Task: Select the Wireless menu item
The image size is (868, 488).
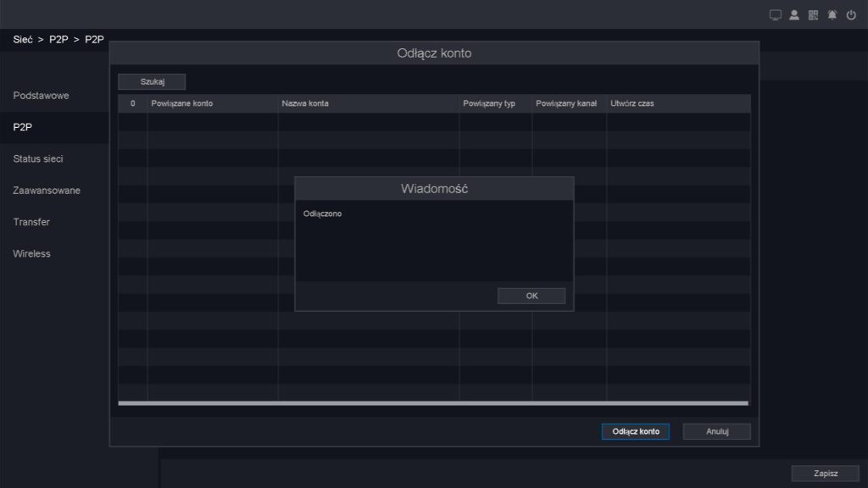Action: [32, 253]
